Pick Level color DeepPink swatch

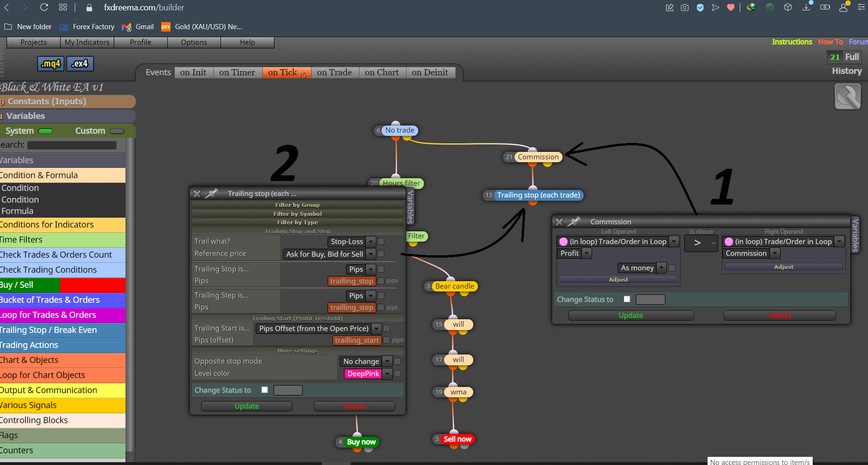click(x=363, y=374)
